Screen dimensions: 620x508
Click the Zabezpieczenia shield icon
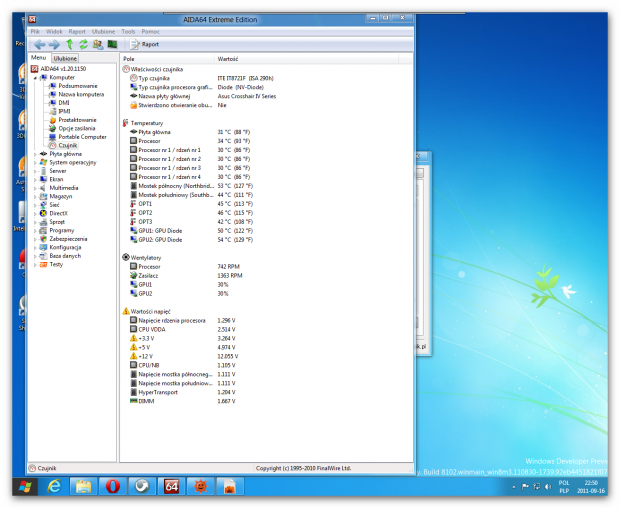coord(43,239)
